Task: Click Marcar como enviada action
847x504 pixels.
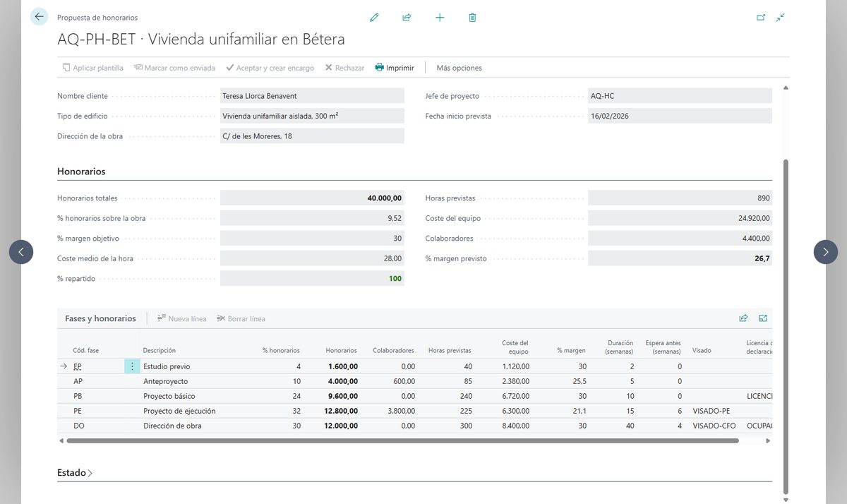Action: point(174,68)
